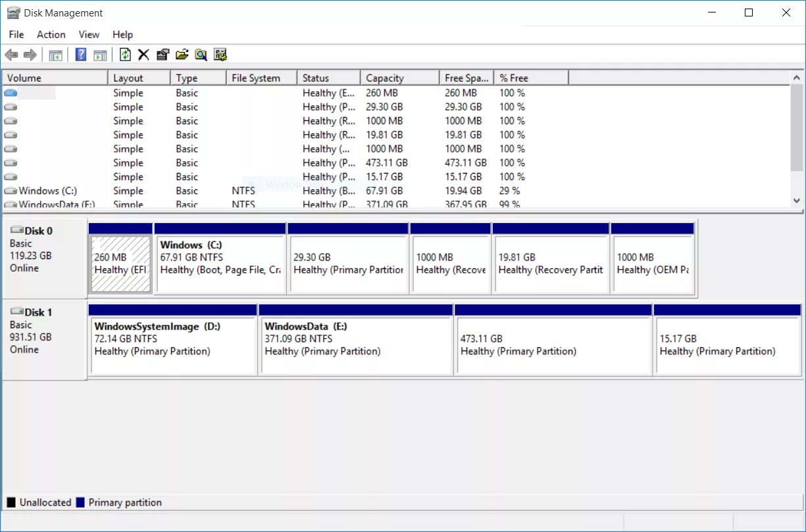Open Help via blue question mark icon
The height and width of the screenshot is (532, 806).
pyautogui.click(x=81, y=55)
